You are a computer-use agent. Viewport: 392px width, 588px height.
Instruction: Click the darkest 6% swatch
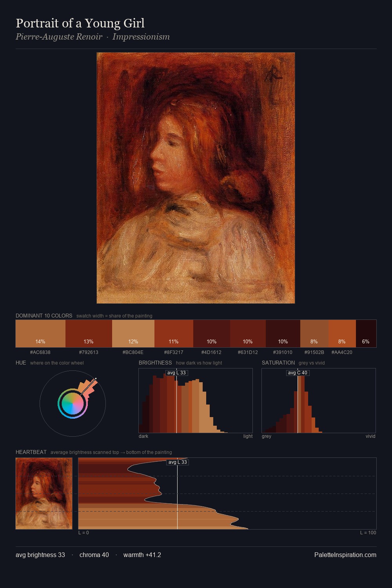(366, 334)
